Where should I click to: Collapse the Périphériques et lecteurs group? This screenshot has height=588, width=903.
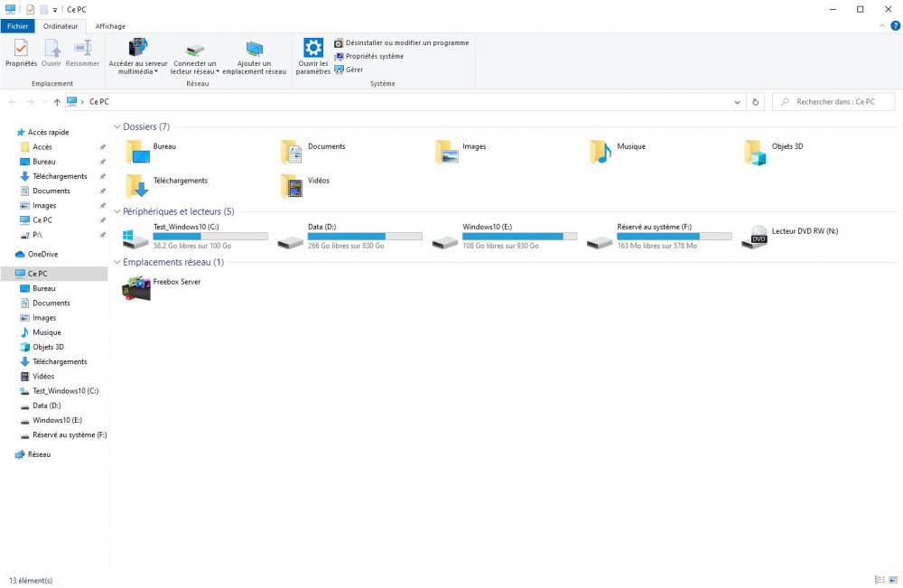coord(117,212)
